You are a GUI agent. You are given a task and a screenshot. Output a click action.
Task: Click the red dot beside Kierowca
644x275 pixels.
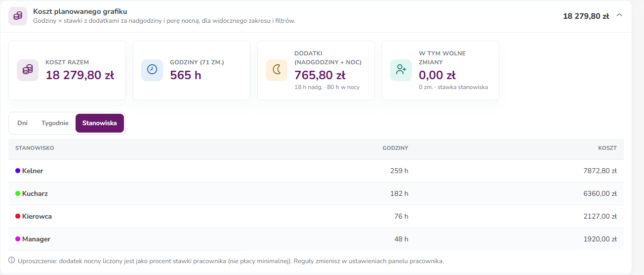18,216
